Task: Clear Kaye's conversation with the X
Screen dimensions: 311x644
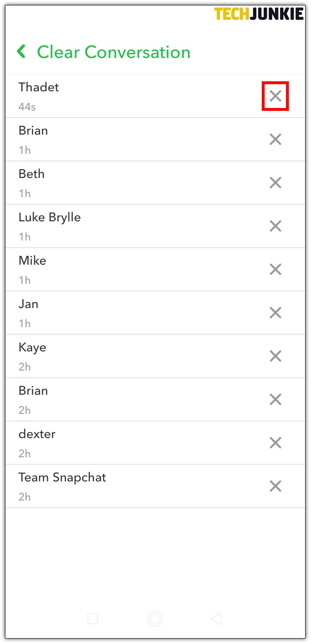Action: tap(275, 356)
